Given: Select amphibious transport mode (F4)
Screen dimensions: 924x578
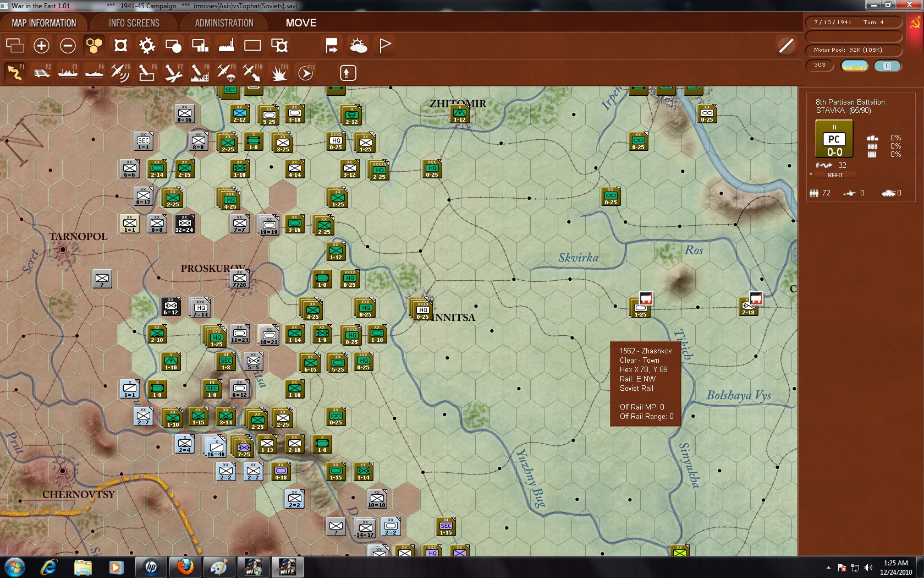Looking at the screenshot, I should pos(94,73).
